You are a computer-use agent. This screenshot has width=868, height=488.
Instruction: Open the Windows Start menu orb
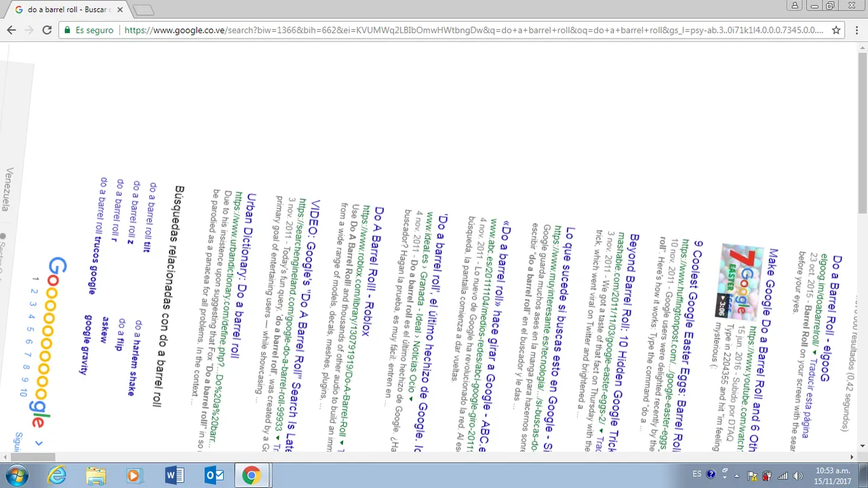(x=17, y=476)
